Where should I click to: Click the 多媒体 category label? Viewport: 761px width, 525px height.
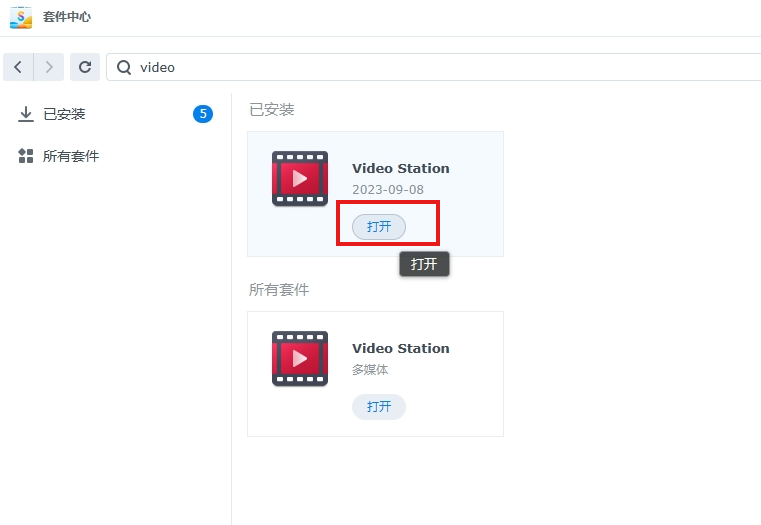click(370, 370)
